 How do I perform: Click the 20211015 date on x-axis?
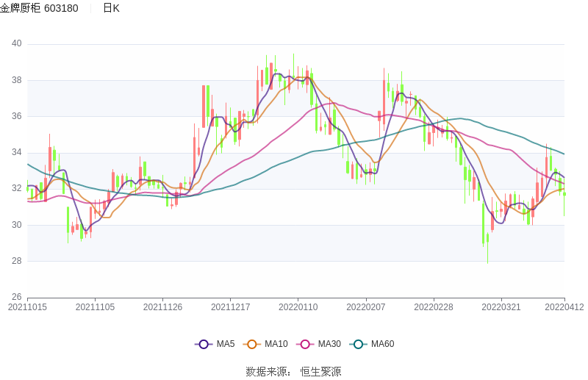pos(27,307)
